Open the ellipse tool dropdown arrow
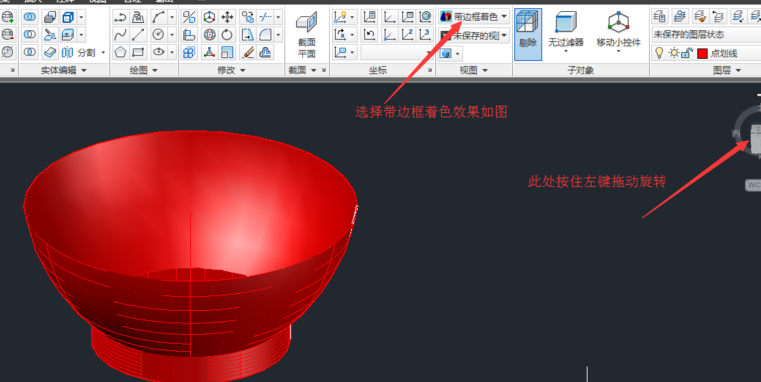761x382 pixels. (171, 51)
